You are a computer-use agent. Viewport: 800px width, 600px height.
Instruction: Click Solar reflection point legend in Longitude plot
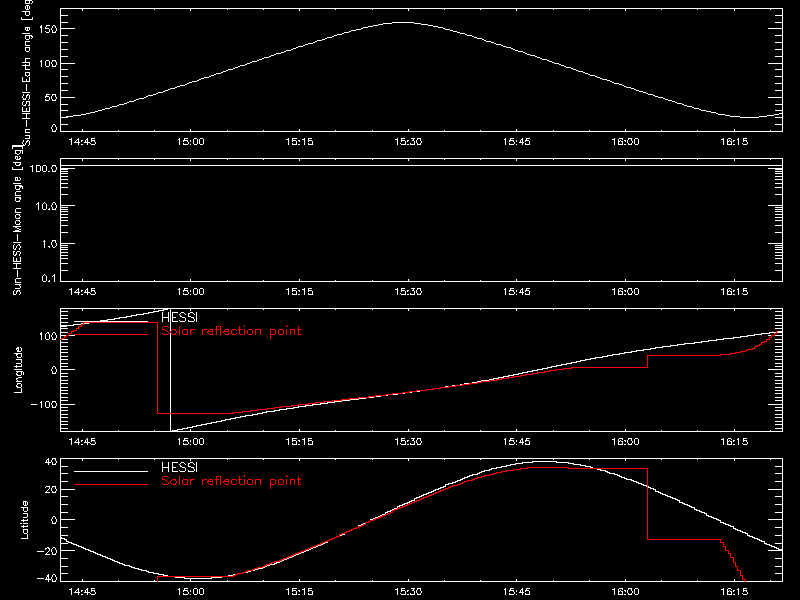(x=231, y=331)
